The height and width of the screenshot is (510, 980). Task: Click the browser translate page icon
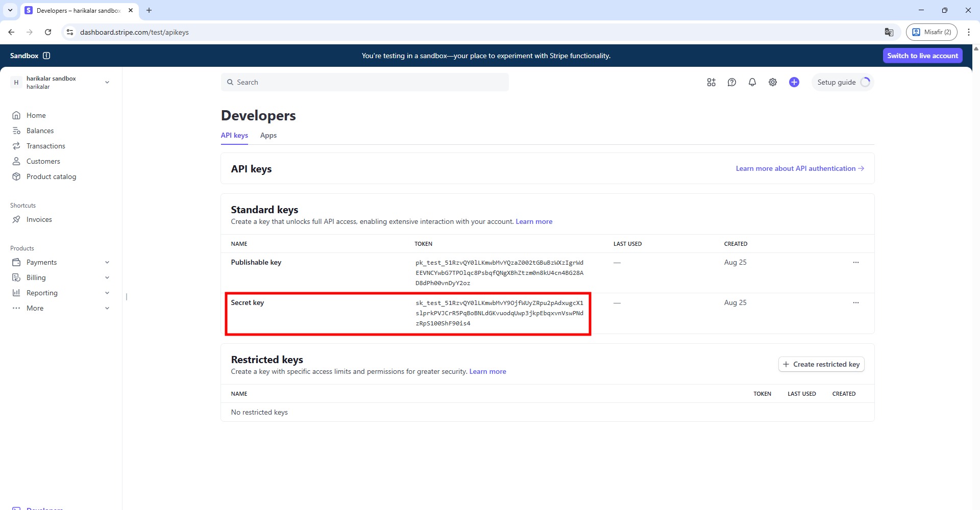[x=889, y=32]
